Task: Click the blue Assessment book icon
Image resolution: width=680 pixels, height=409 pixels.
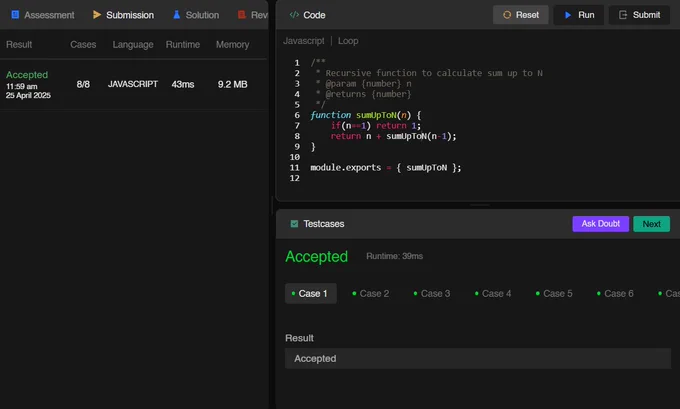Action: pyautogui.click(x=15, y=15)
